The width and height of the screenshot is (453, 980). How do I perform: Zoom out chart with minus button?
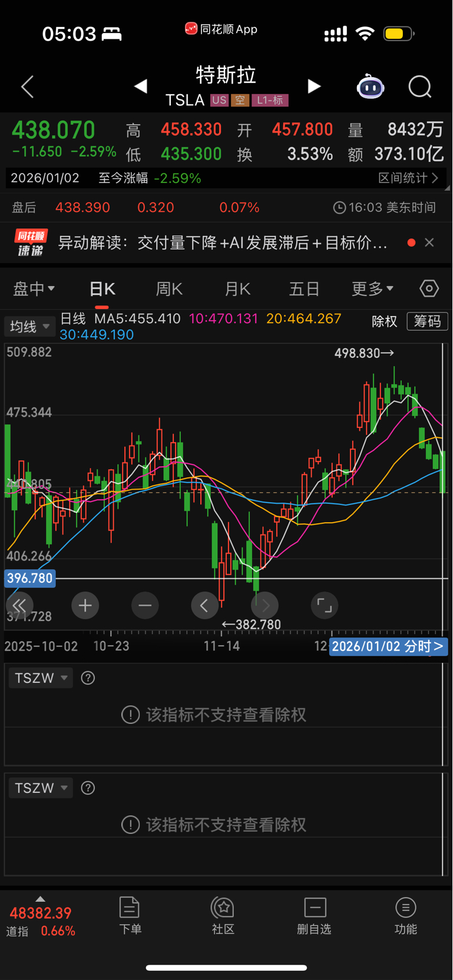click(x=145, y=605)
